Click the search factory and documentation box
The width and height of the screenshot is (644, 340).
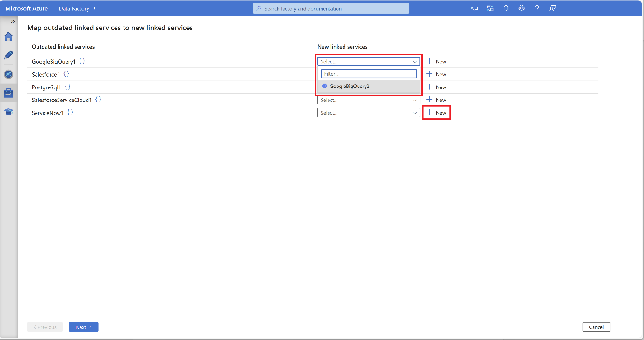pos(331,8)
